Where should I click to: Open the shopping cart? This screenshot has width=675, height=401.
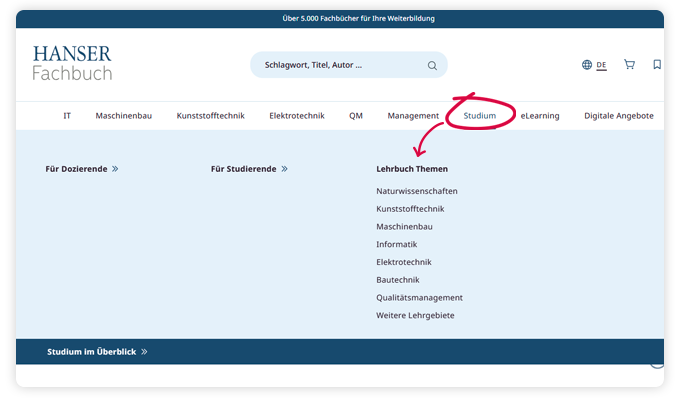point(629,65)
